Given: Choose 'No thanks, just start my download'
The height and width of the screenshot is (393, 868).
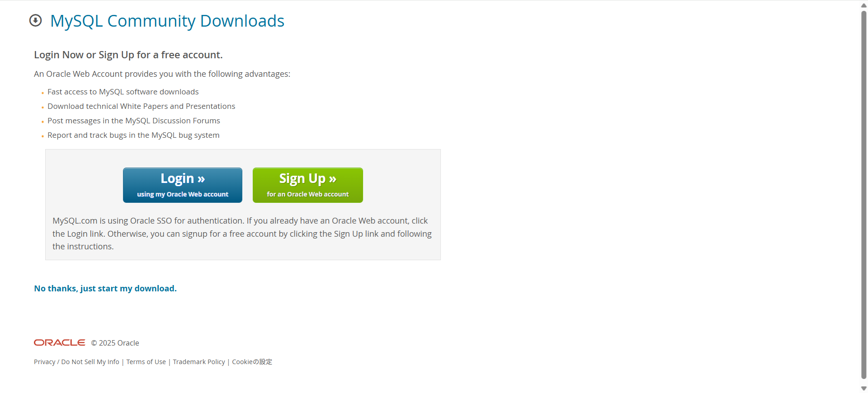Looking at the screenshot, I should 105,289.
